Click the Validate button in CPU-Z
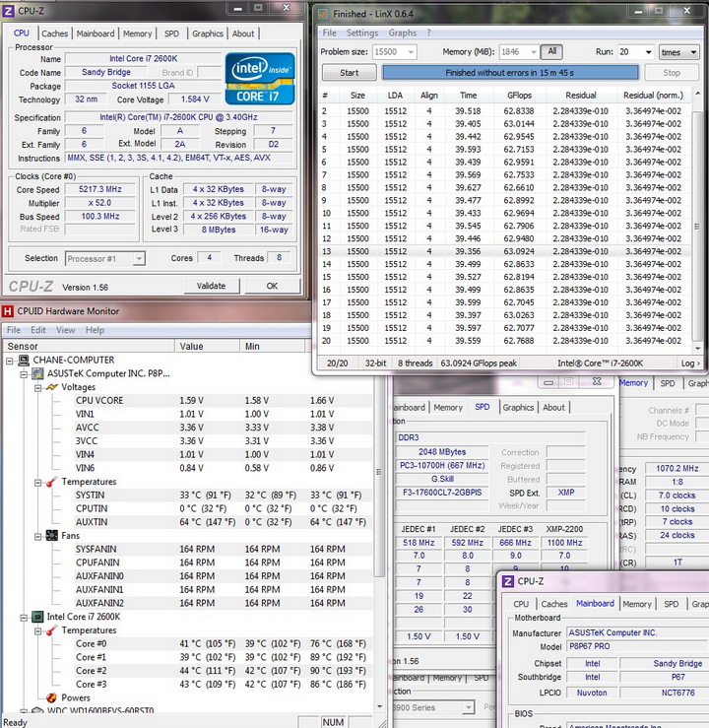Screen dimensions: 709x728 (x=211, y=286)
